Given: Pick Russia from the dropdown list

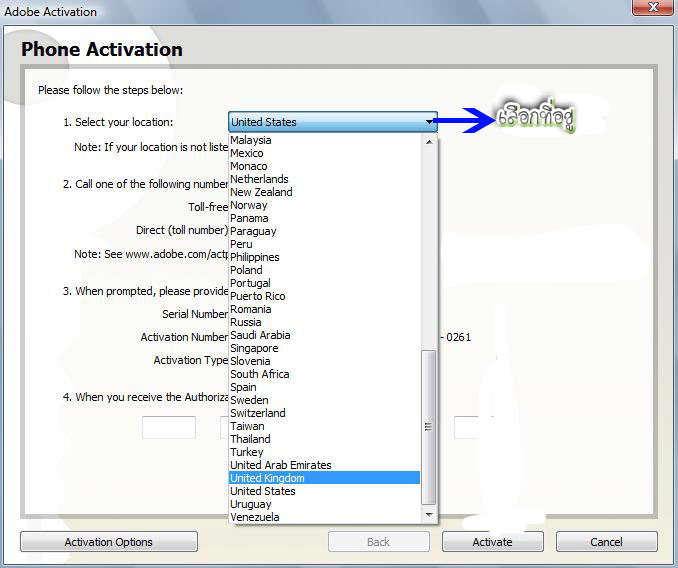Looking at the screenshot, I should tap(325, 322).
